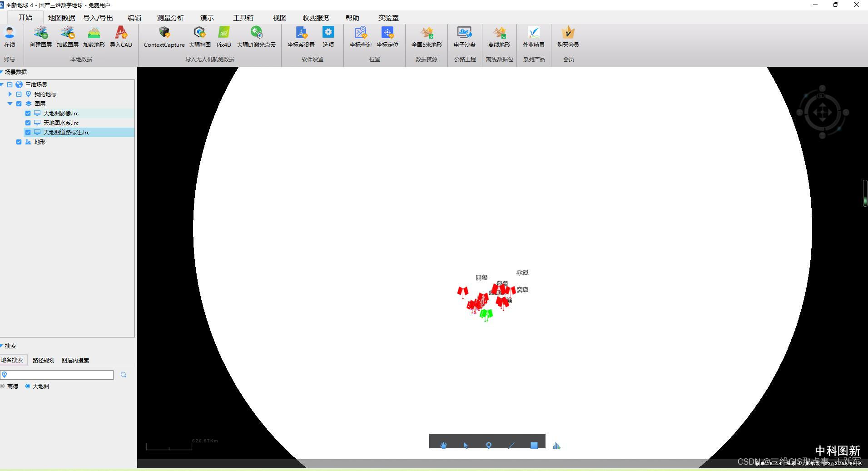Open the 离线地形 offline terrain tool
This screenshot has height=471, width=868.
tap(499, 33)
